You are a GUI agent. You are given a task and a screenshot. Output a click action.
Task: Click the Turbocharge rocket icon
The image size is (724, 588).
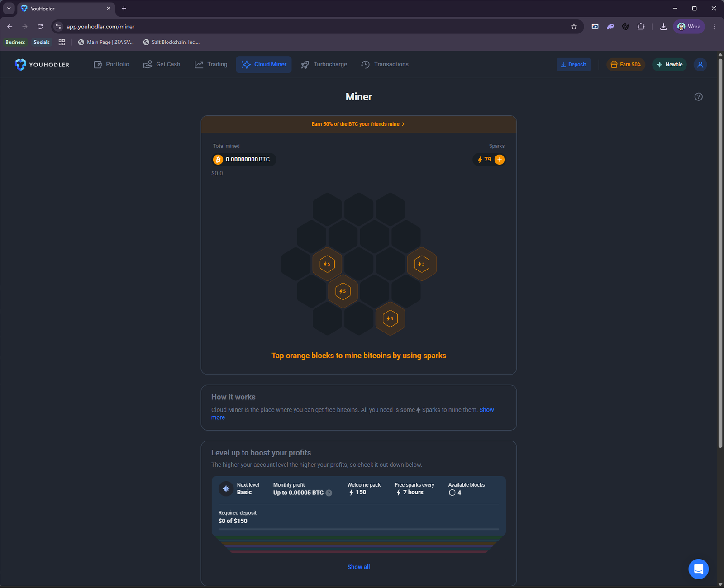305,64
